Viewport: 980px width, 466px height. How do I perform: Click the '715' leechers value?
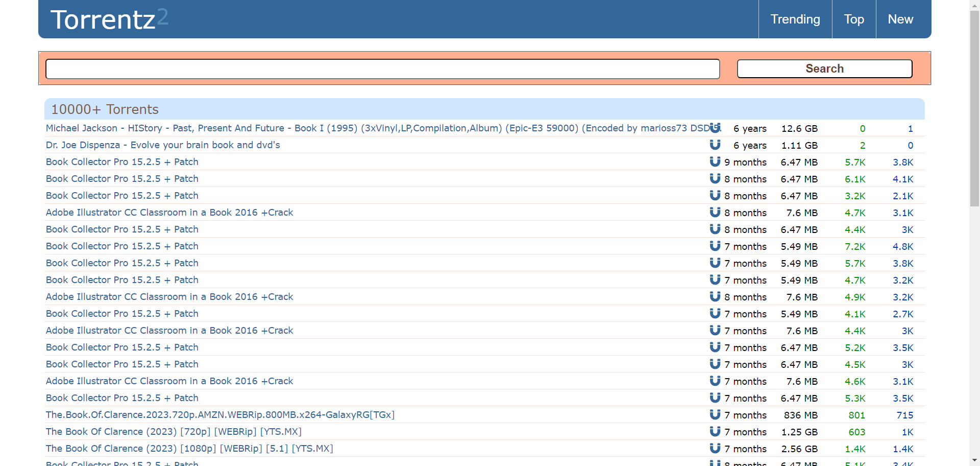coord(905,415)
